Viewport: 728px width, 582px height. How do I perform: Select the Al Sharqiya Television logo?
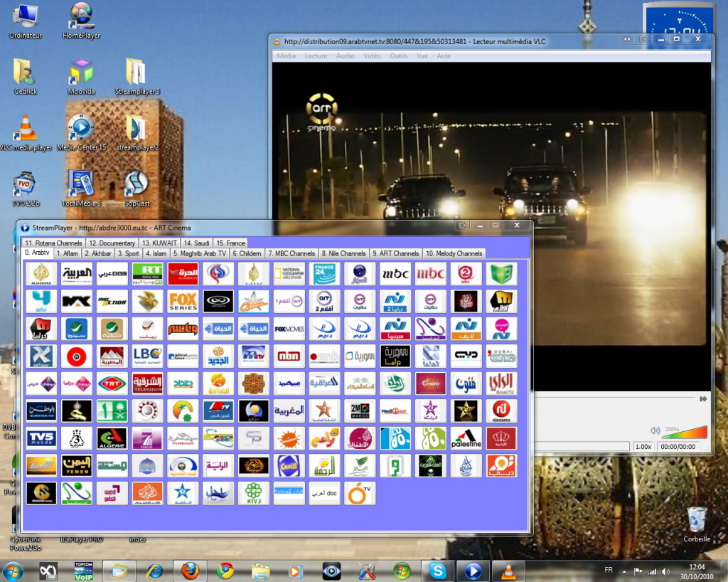148,383
